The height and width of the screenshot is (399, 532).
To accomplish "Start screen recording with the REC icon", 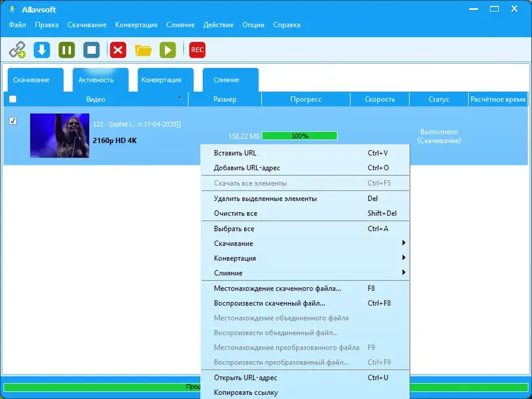I will click(x=196, y=49).
